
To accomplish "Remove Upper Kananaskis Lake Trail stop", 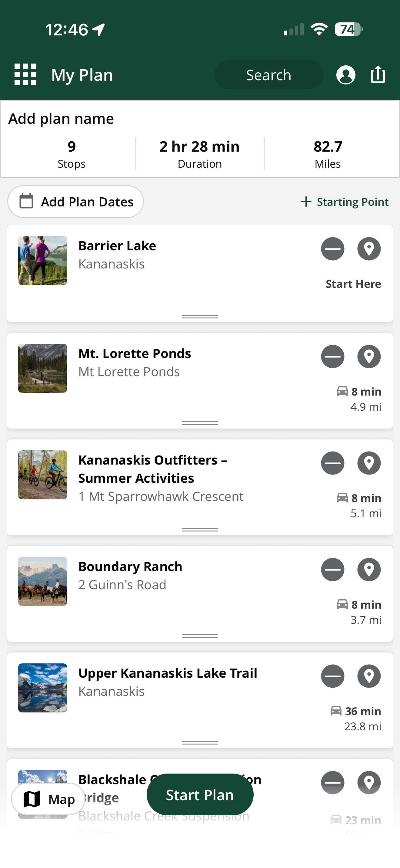I will (x=332, y=676).
